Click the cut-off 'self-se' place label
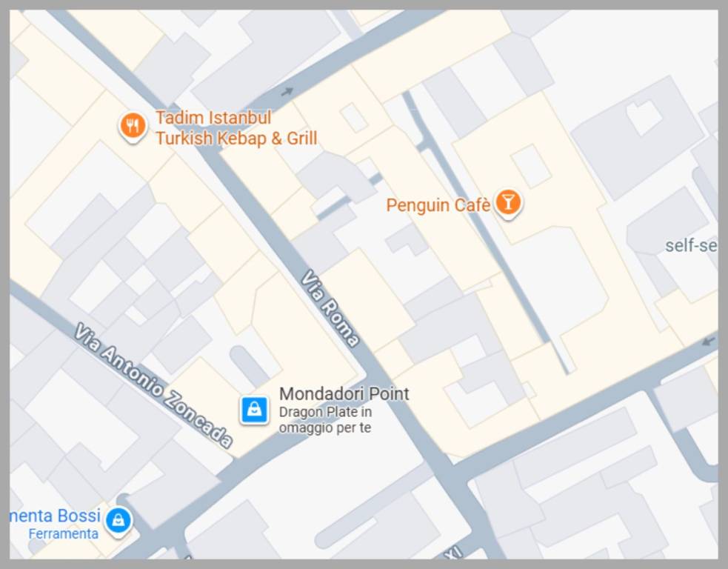Screen dimensions: 728x569 point(691,245)
